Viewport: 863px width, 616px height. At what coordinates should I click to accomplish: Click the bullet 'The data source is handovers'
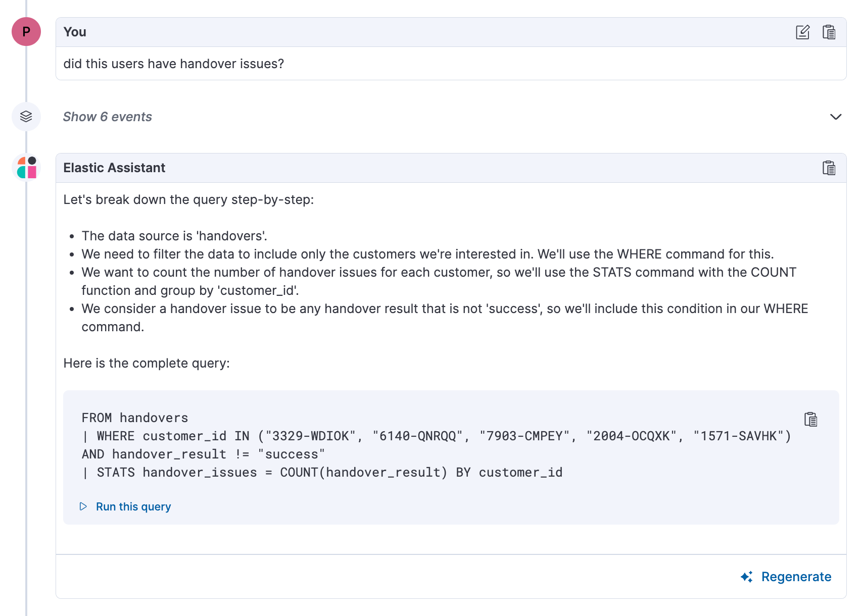click(174, 236)
